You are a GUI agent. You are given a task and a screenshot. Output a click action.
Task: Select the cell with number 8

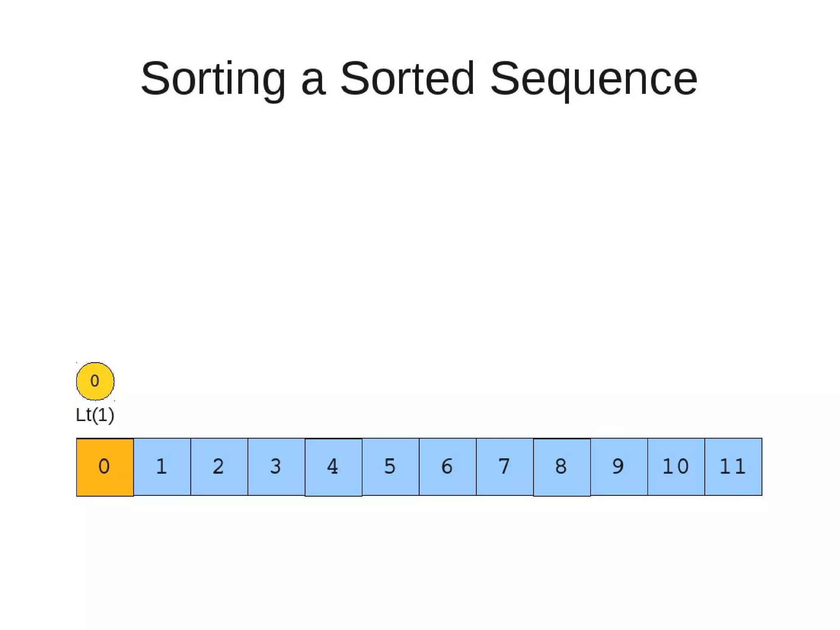point(562,467)
